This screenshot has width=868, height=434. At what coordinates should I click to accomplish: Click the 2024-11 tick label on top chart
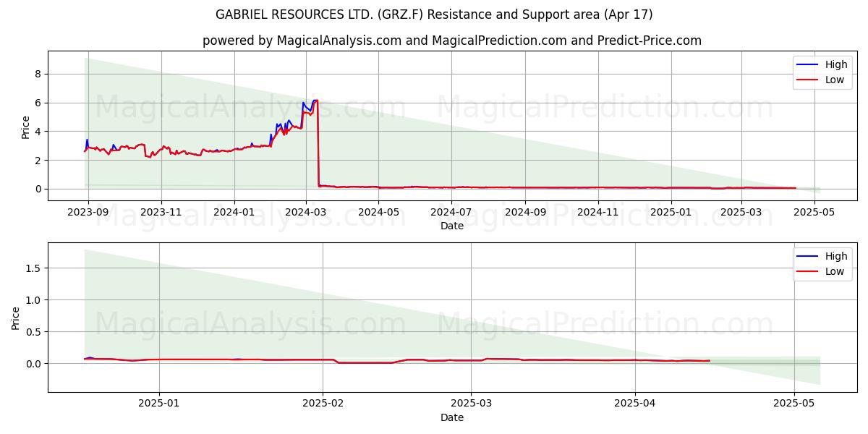pyautogui.click(x=598, y=213)
